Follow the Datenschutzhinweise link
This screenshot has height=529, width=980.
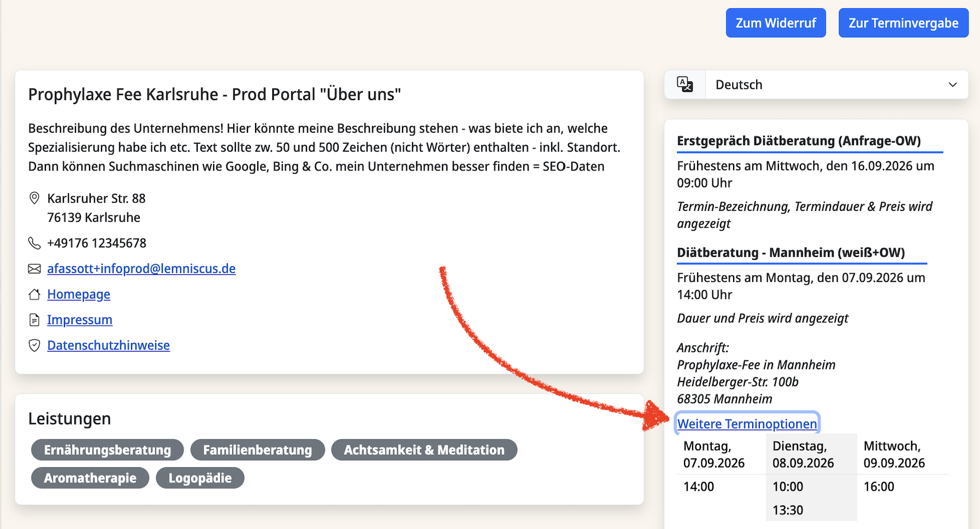coord(109,345)
